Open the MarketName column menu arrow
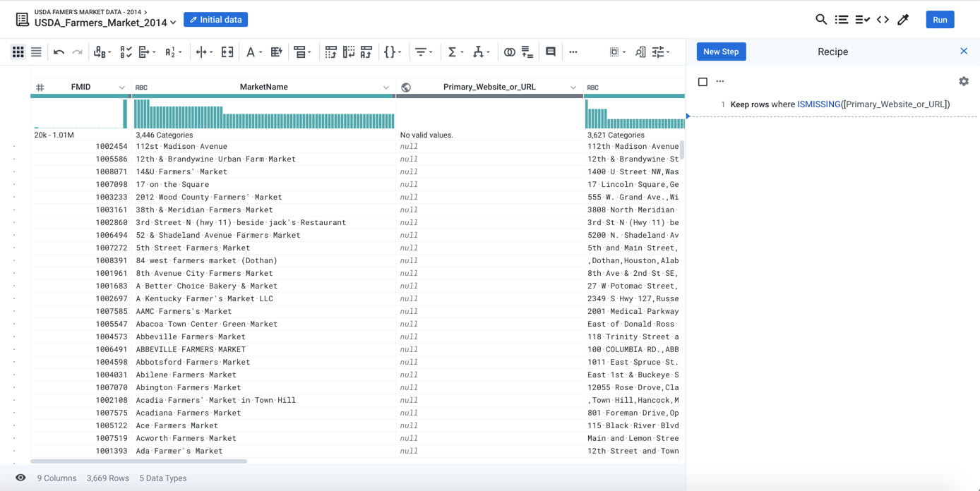The height and width of the screenshot is (491, 980). point(386,87)
